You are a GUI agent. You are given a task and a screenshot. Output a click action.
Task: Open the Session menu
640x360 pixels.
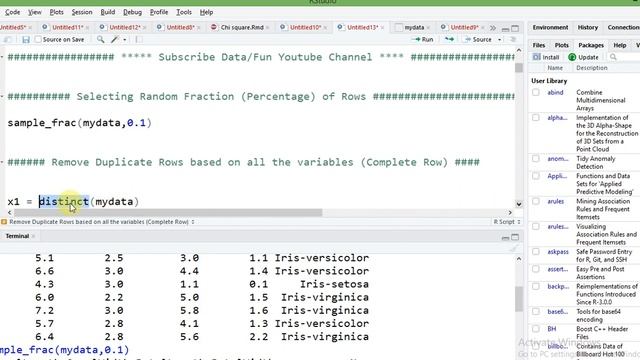(82, 12)
